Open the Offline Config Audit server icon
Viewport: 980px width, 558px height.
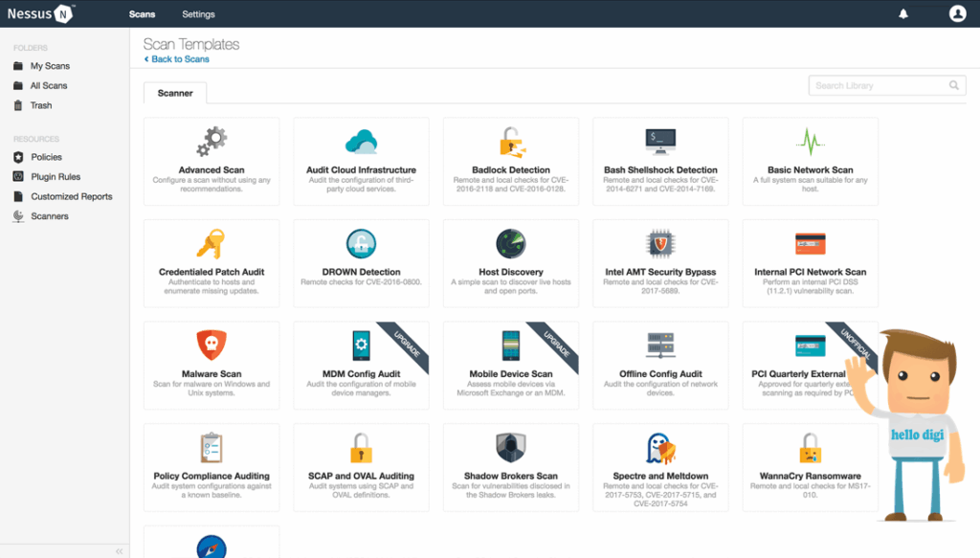click(660, 346)
